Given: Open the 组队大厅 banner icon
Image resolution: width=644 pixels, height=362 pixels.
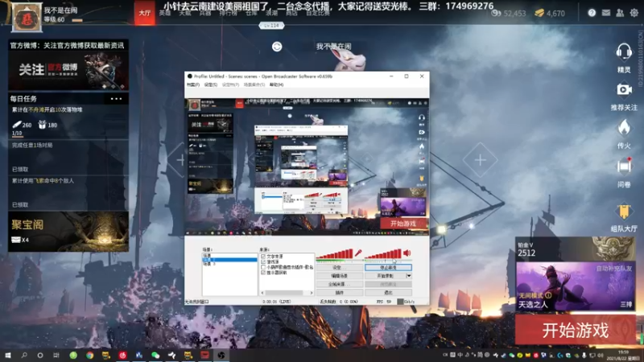Looking at the screenshot, I should [x=624, y=212].
